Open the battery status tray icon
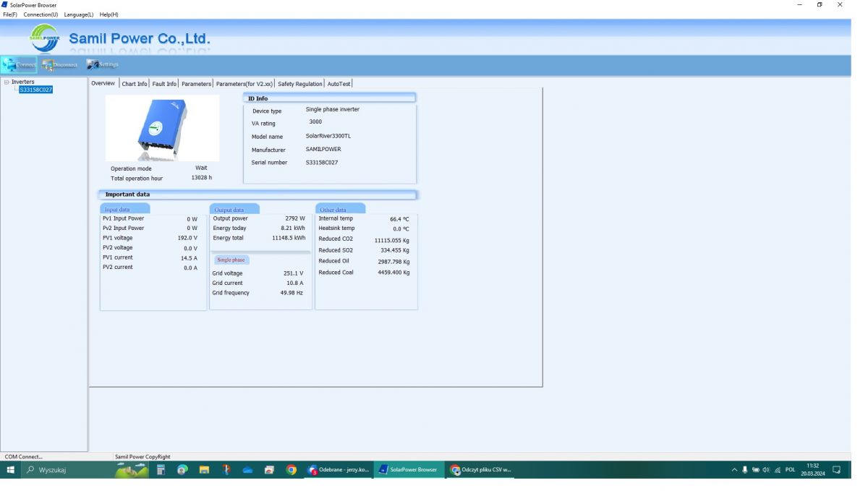868x491 pixels. pyautogui.click(x=755, y=470)
